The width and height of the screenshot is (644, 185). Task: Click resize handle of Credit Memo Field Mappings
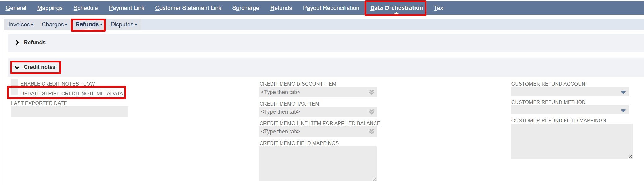tap(374, 179)
